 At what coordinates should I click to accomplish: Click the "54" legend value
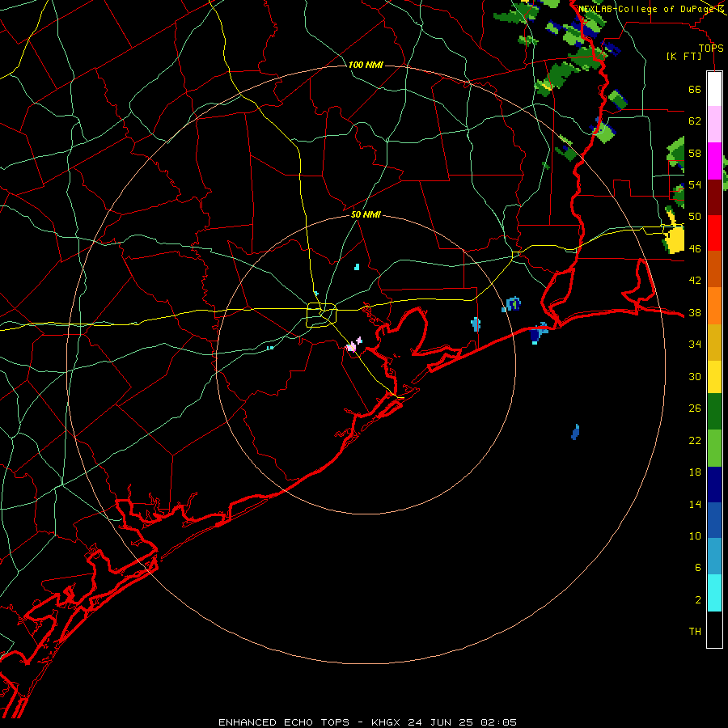[695, 184]
